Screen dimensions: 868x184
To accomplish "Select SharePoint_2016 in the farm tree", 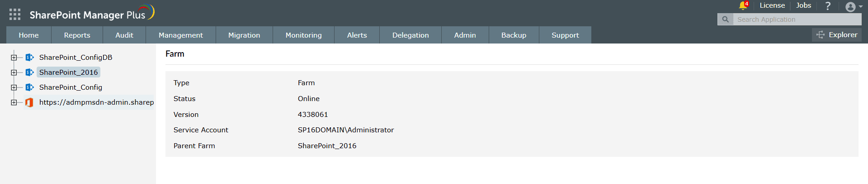I will (x=68, y=73).
